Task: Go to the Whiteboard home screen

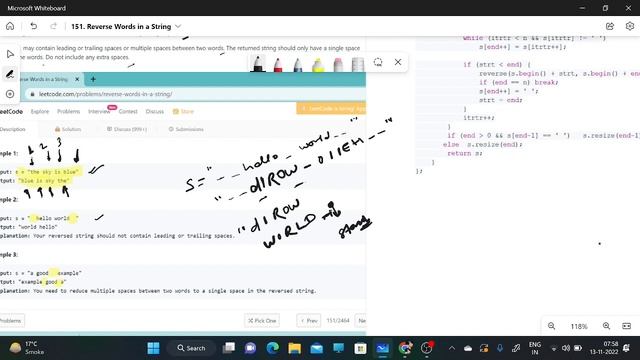Action: [10, 26]
